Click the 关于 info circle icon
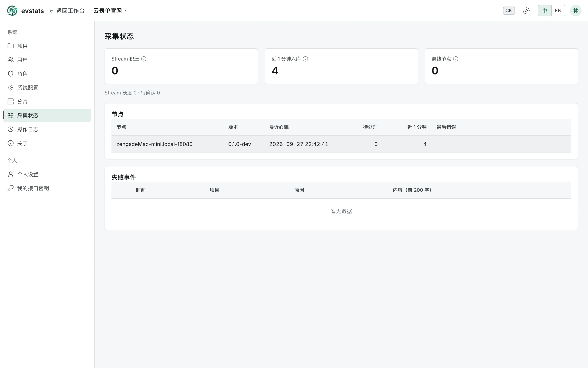Screen dimensions: 588x368 (10, 143)
